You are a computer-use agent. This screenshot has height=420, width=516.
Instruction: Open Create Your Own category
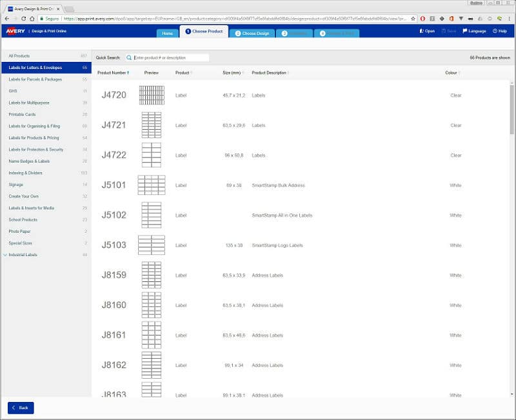46,196
